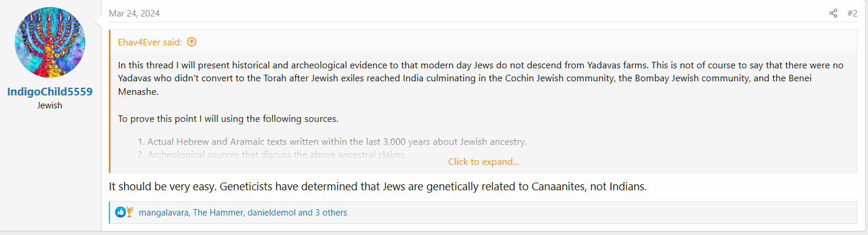Open IndigoChild5559's menorah avatar
868x235 pixels.
click(50, 42)
